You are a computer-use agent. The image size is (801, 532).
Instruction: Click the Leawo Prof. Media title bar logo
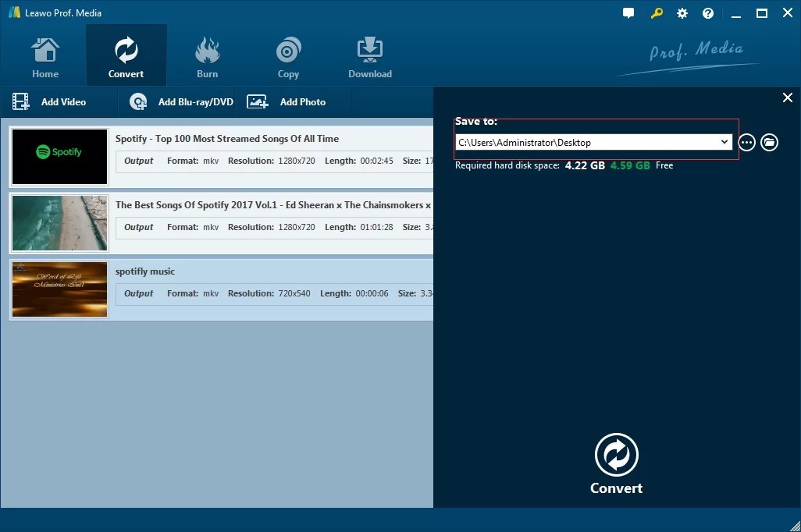click(x=14, y=12)
